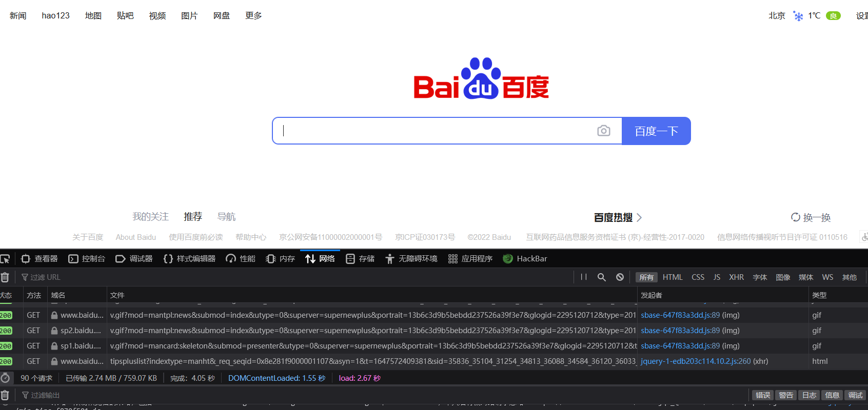Toggle the 日志 console filter

pyautogui.click(x=809, y=395)
